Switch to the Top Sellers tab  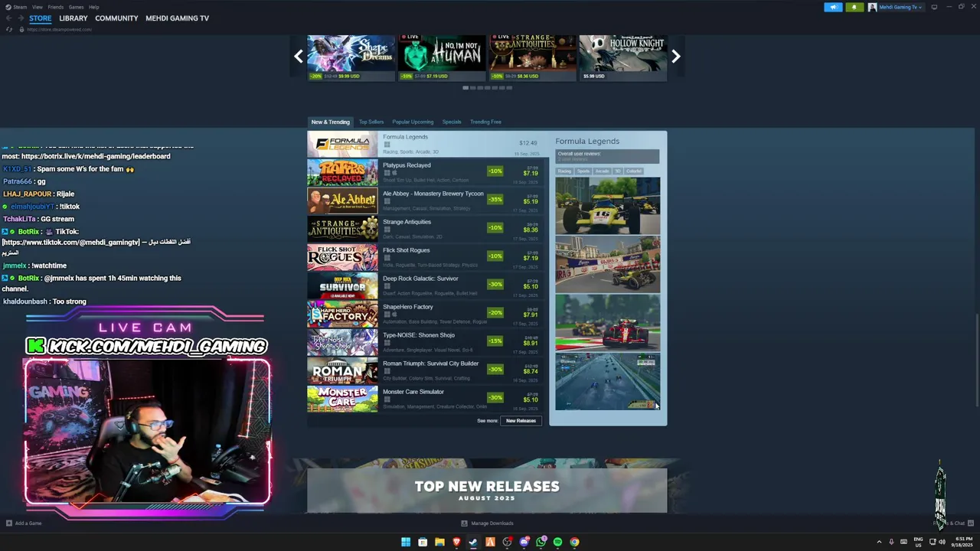pyautogui.click(x=371, y=122)
